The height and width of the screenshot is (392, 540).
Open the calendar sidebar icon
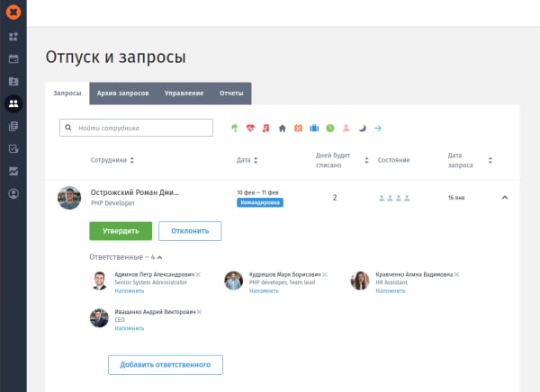click(x=13, y=58)
